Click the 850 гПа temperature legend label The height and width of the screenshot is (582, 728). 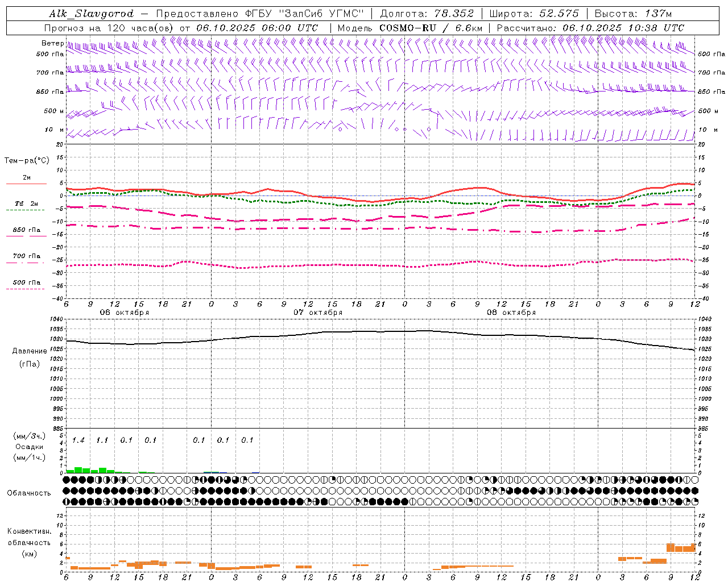[27, 230]
